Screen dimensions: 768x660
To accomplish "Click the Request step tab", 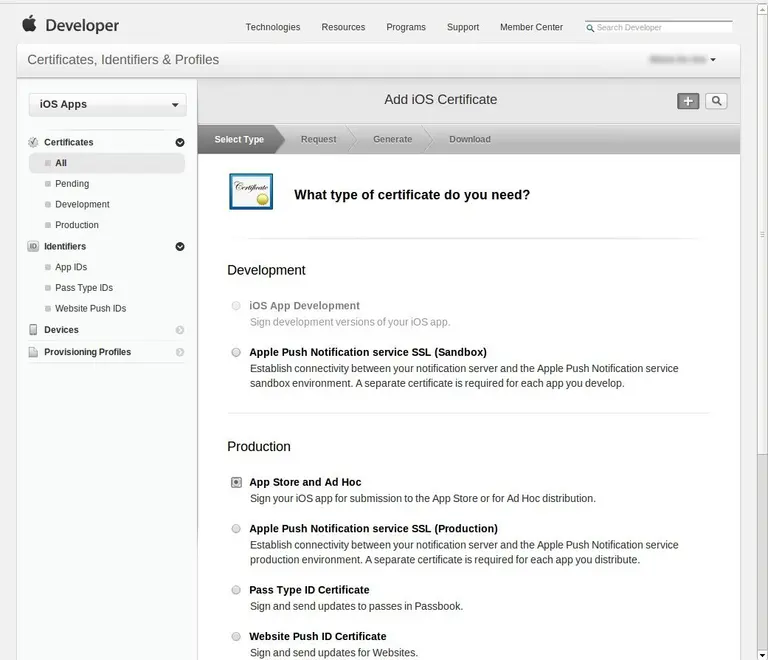I will point(318,140).
